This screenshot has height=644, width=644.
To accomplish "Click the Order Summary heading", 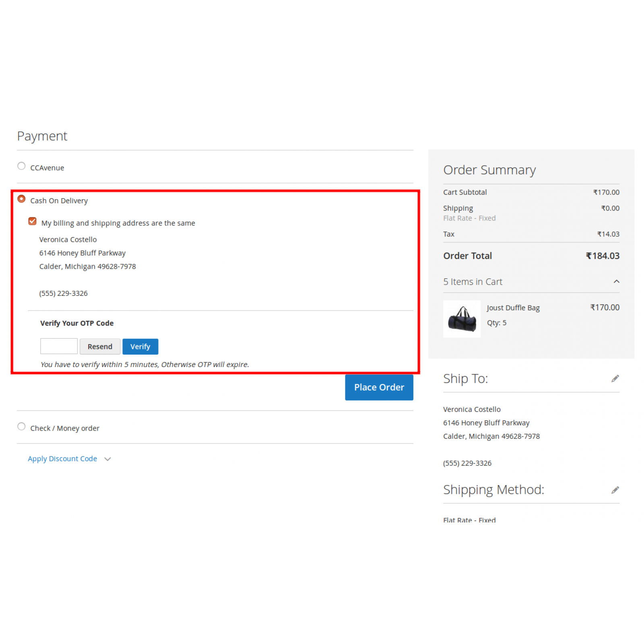I will point(489,170).
